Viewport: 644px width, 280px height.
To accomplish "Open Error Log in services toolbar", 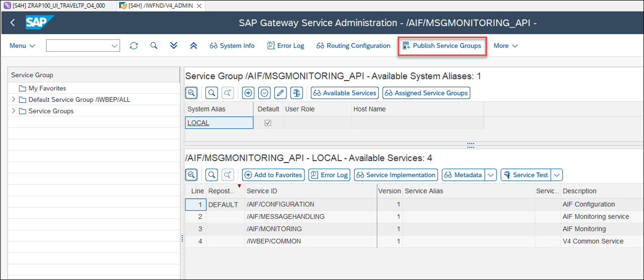I will pyautogui.click(x=329, y=175).
